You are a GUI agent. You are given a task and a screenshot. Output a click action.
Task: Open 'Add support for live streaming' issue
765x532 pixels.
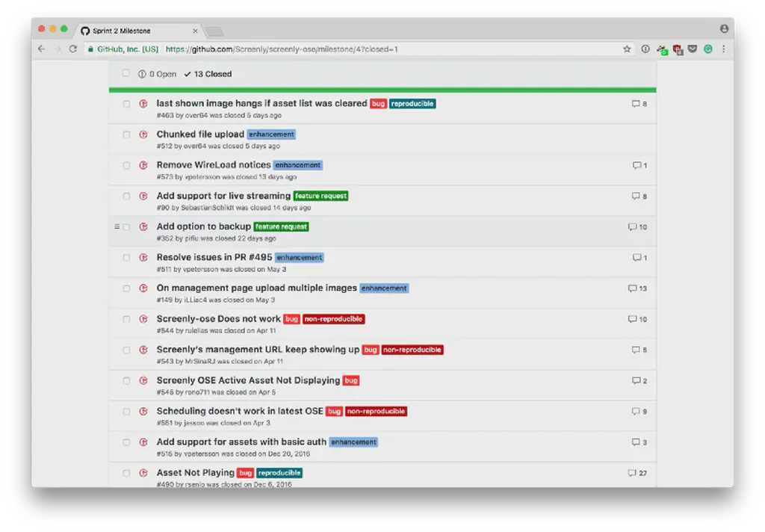click(223, 196)
